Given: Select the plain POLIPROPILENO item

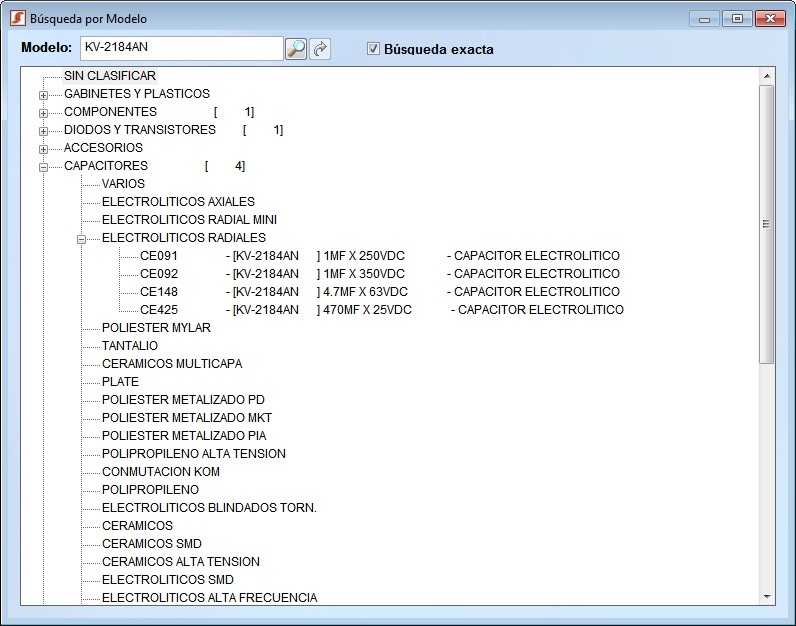Looking at the screenshot, I should pos(150,489).
